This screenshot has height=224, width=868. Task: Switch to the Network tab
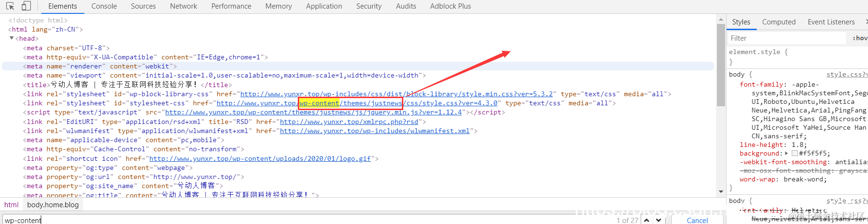184,6
